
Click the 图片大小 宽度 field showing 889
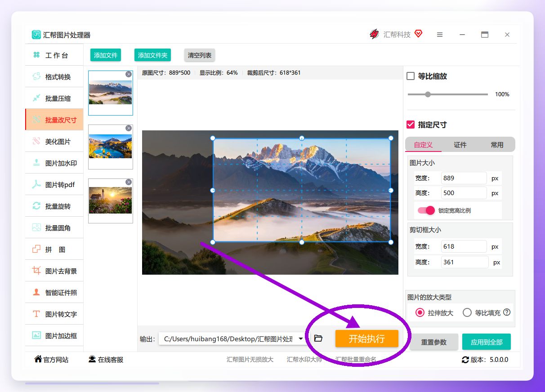click(x=464, y=178)
